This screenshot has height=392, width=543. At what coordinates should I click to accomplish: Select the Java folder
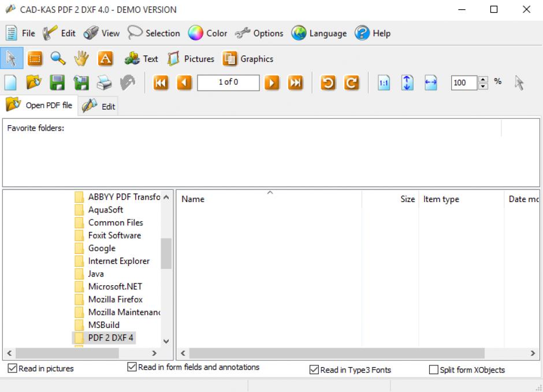coord(90,274)
